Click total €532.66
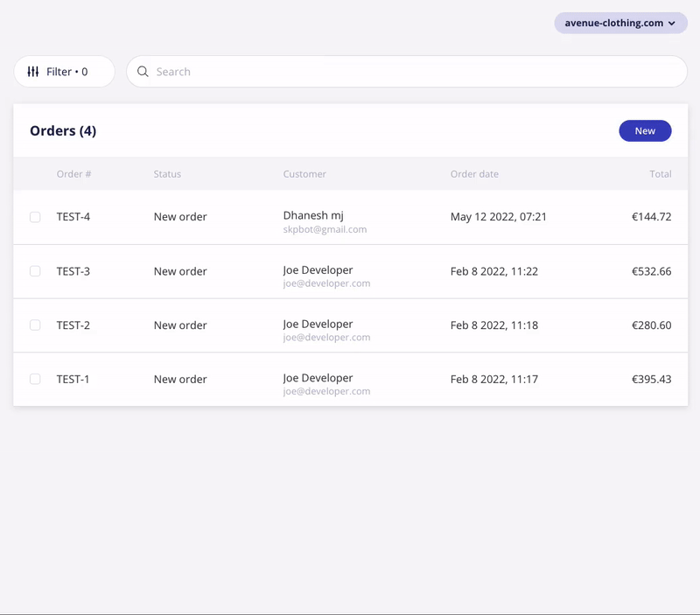This screenshot has height=615, width=700. (x=651, y=271)
